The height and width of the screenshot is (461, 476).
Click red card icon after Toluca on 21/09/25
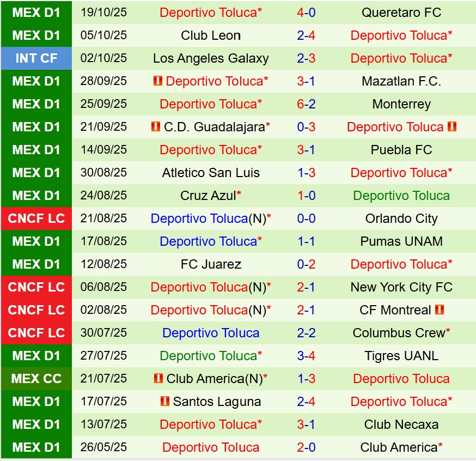click(451, 127)
